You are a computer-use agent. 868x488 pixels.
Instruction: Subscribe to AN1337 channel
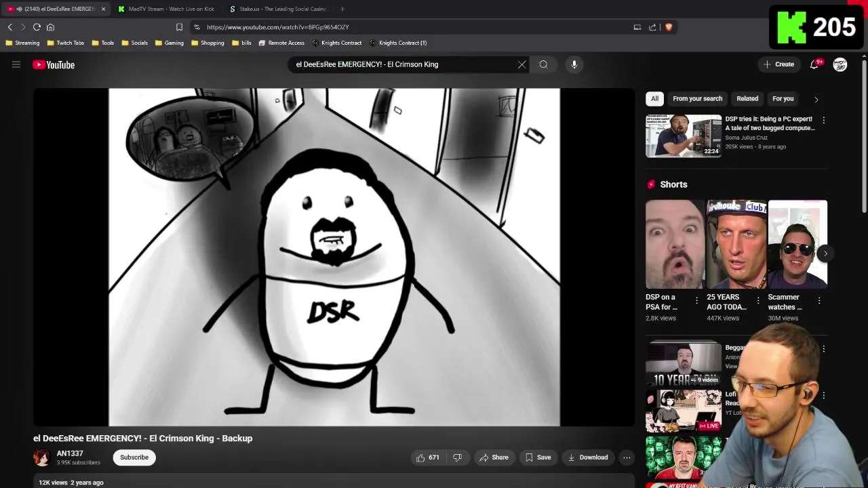pyautogui.click(x=134, y=457)
